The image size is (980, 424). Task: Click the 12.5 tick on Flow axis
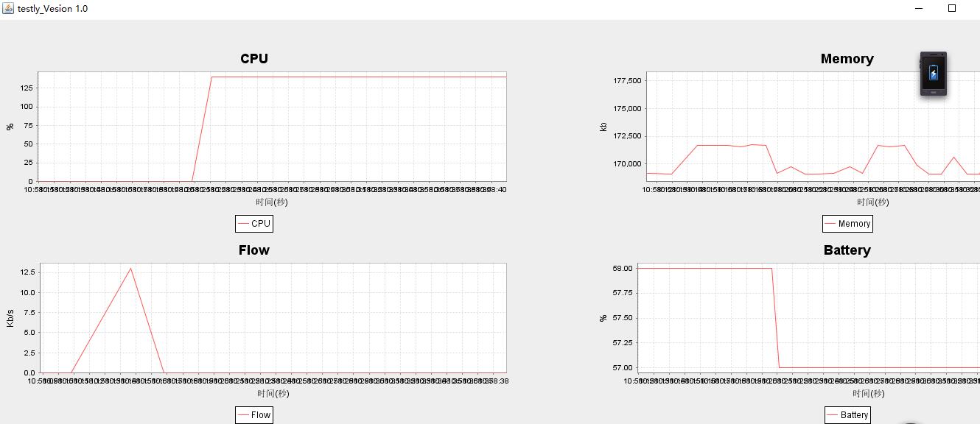(27, 272)
